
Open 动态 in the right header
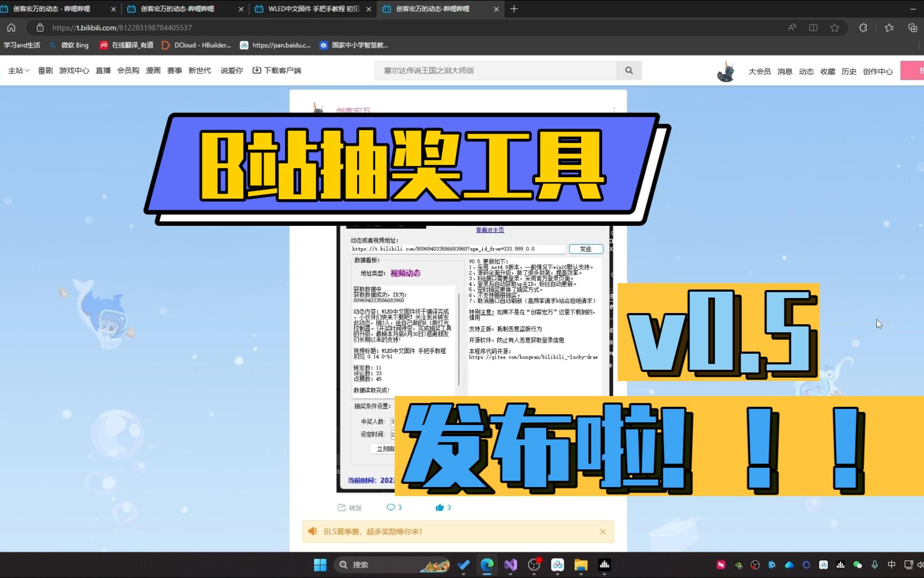pyautogui.click(x=806, y=71)
